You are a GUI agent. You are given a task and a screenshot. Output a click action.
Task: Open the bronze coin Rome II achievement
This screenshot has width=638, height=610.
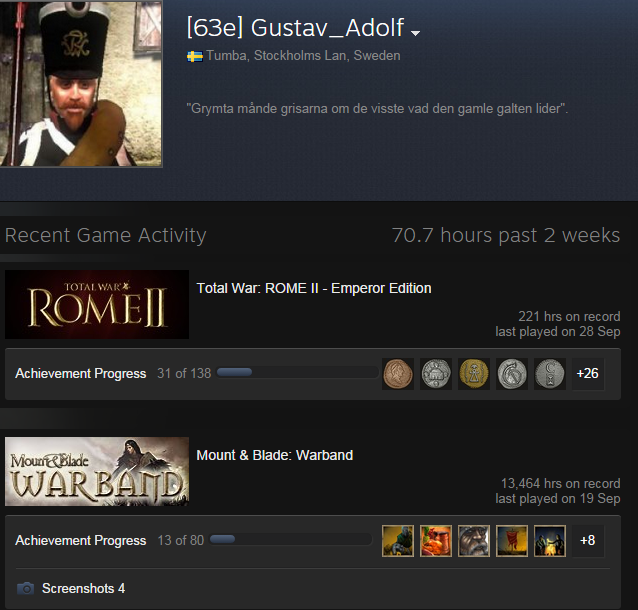(398, 374)
